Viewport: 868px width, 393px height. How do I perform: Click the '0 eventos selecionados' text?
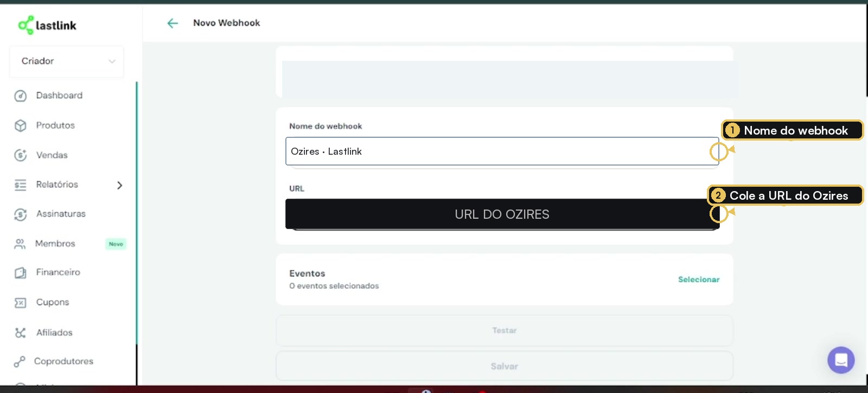(334, 286)
